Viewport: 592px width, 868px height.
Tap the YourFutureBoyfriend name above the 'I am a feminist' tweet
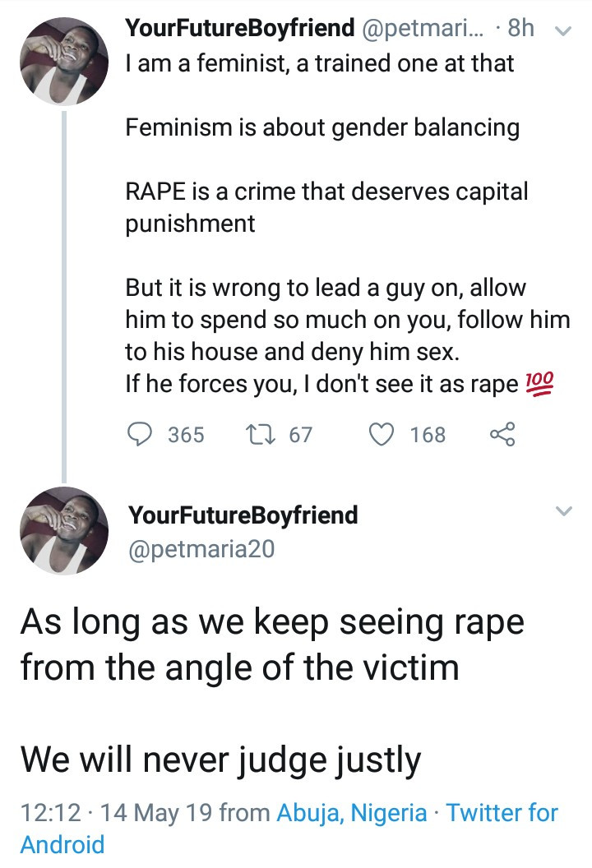(x=238, y=30)
